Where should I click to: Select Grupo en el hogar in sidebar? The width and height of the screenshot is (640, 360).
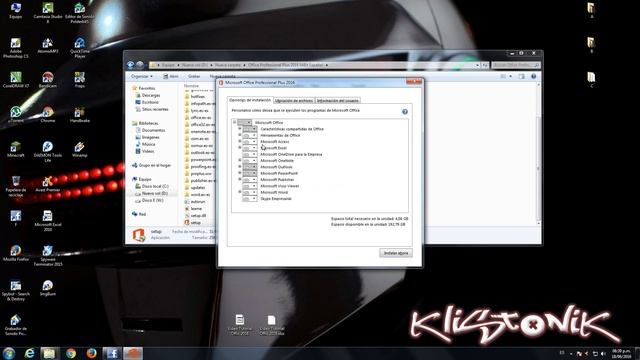tap(151, 165)
